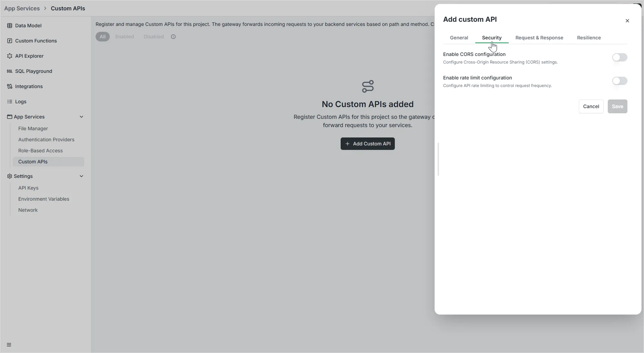This screenshot has height=353, width=644.
Task: Click the SQL Playground icon
Action: pos(10,71)
